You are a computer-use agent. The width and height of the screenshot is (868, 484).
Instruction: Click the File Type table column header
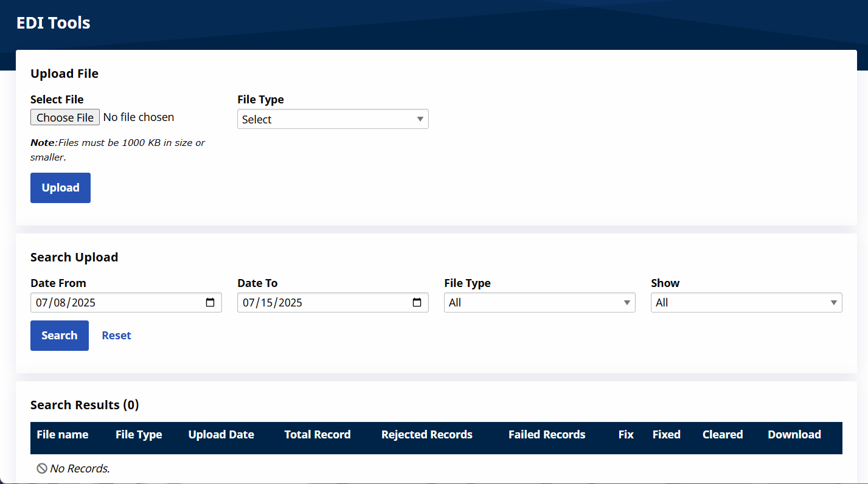coord(139,435)
